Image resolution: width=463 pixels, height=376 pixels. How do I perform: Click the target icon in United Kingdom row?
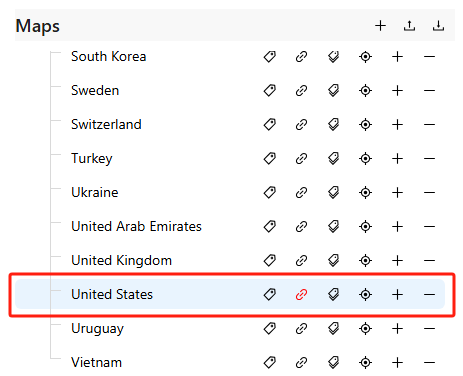click(x=365, y=261)
